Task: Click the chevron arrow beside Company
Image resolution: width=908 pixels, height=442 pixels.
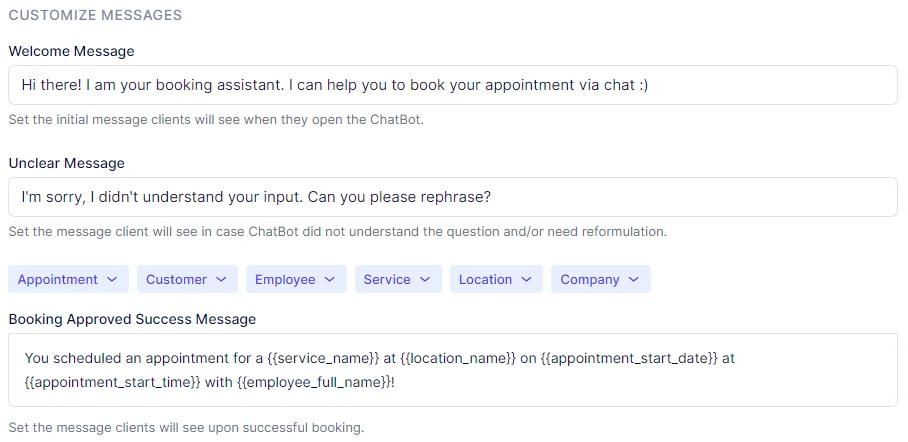Action: 634,280
